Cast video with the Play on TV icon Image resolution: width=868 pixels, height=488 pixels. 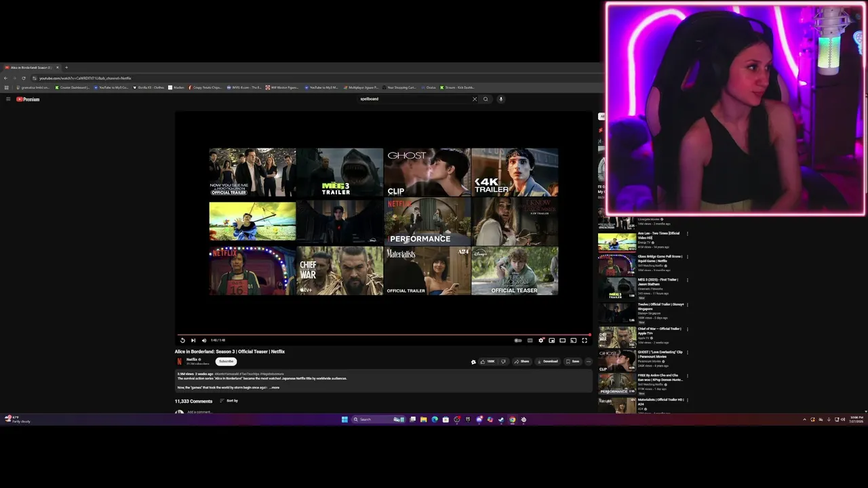[x=573, y=340]
